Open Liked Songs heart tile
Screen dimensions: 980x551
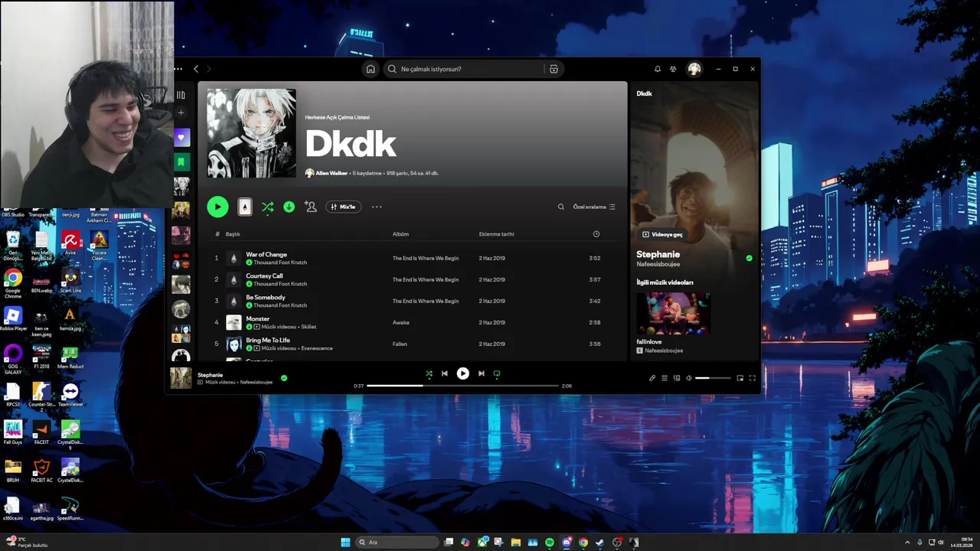coord(181,138)
